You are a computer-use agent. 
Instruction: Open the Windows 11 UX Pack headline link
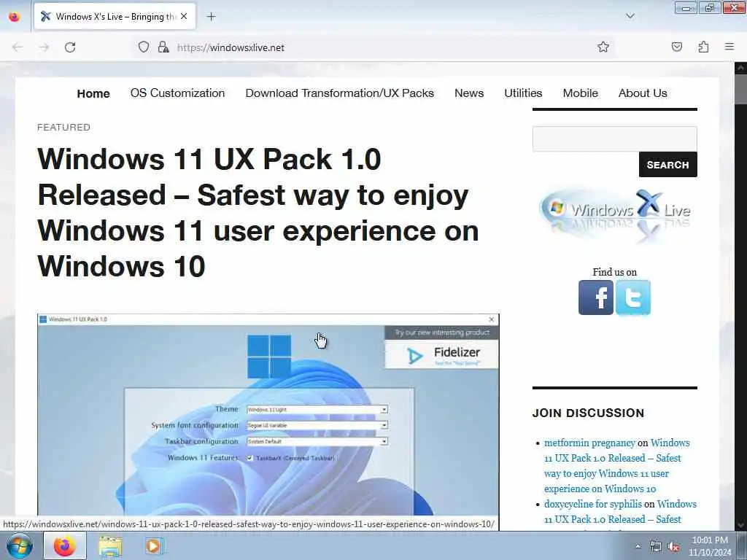click(258, 212)
